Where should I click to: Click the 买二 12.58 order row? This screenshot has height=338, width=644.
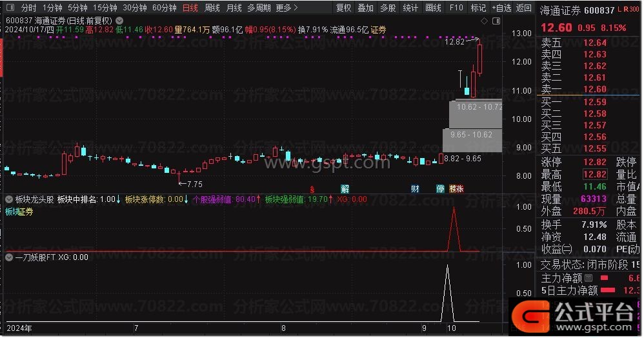point(574,114)
